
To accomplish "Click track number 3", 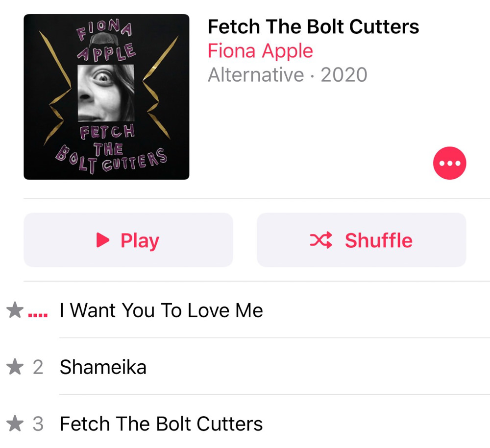I will click(x=38, y=424).
